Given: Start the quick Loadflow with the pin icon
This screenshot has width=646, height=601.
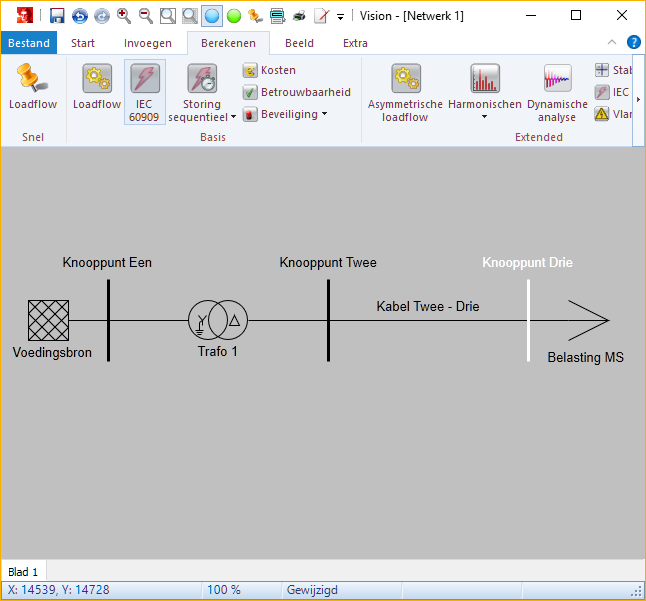Looking at the screenshot, I should coord(33,88).
